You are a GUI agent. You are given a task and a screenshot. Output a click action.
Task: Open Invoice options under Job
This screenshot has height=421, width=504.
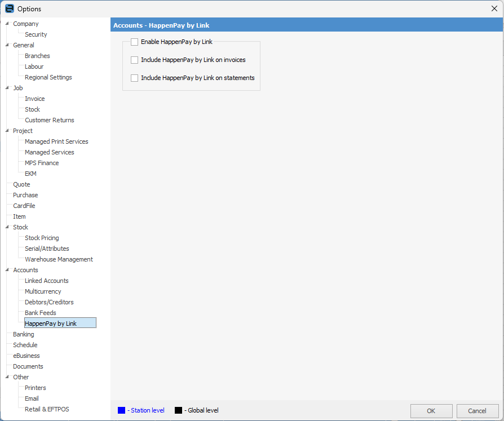click(35, 99)
